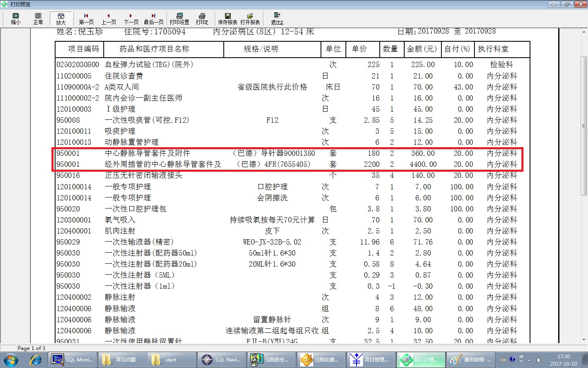Click the amount 4400.00
Viewport: 588px width, 368px height.
point(423,164)
